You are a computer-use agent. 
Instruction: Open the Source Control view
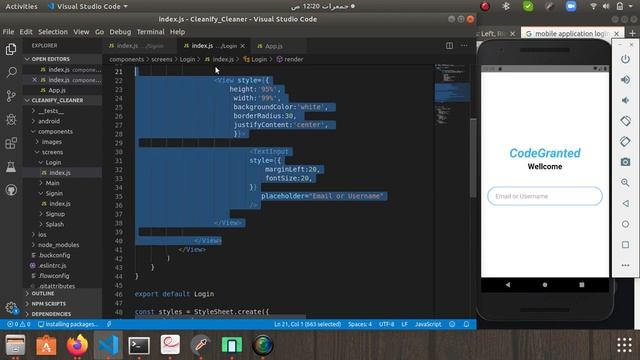(x=11, y=96)
